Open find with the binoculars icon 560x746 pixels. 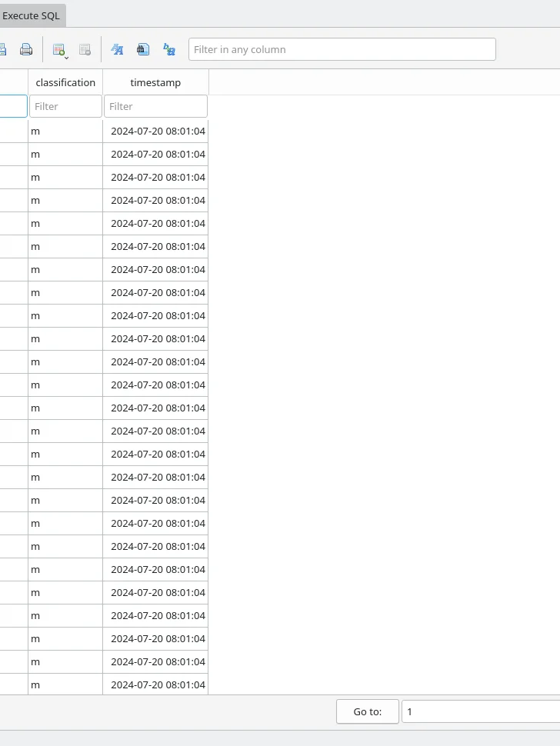click(x=143, y=49)
